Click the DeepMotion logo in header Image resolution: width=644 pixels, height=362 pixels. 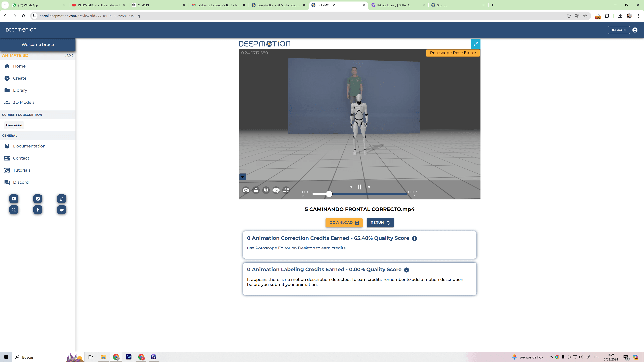point(21,30)
